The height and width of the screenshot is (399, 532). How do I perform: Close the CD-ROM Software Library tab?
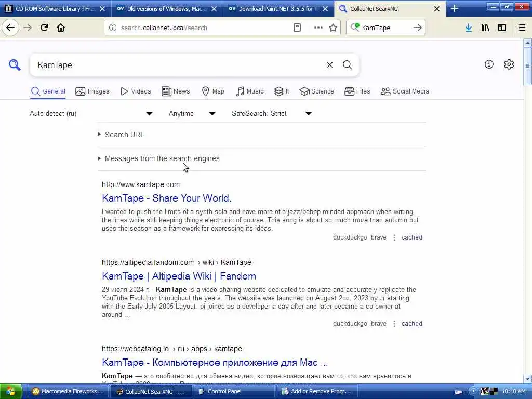click(x=102, y=9)
